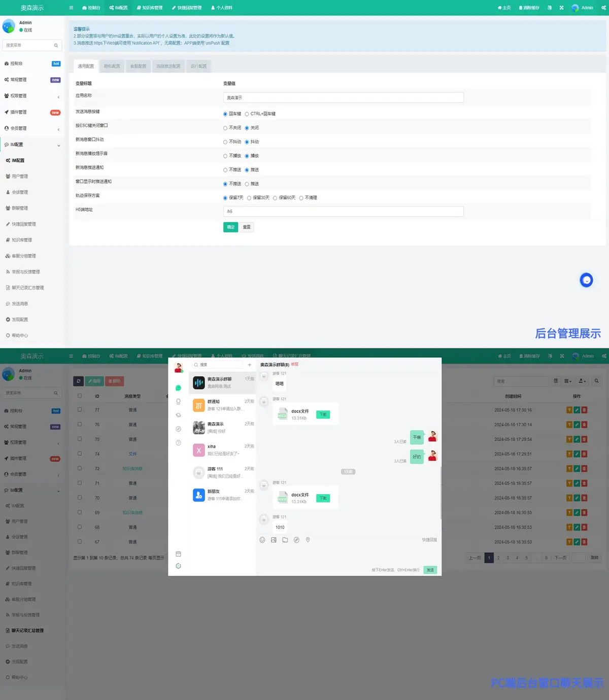Click the emoji icon in chat toolbar
The height and width of the screenshot is (700, 609).
pos(262,540)
